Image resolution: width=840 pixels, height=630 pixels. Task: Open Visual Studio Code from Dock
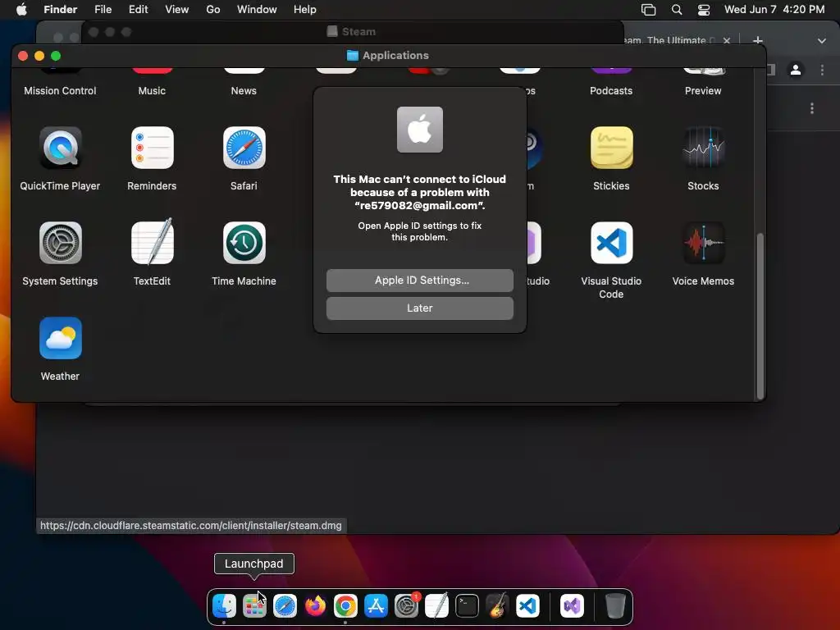tap(527, 606)
